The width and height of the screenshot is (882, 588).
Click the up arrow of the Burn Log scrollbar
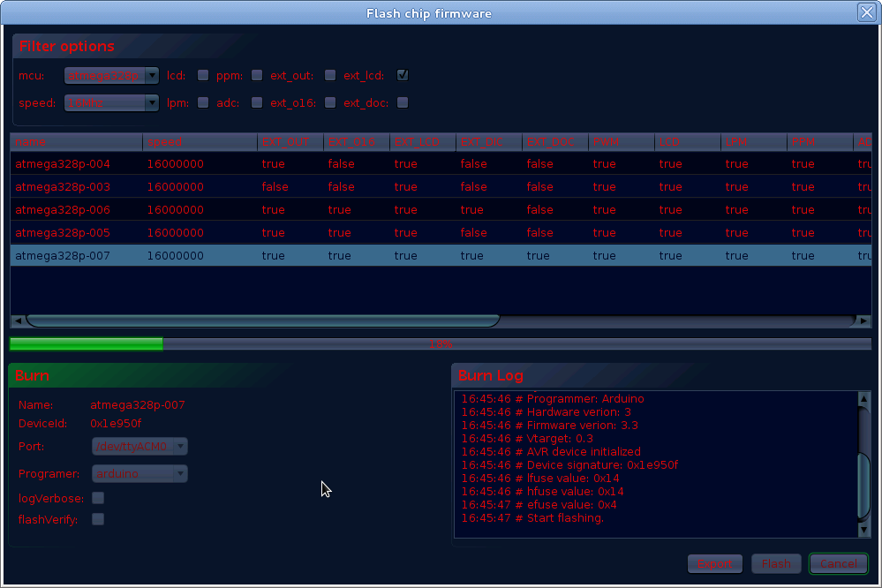tap(864, 398)
